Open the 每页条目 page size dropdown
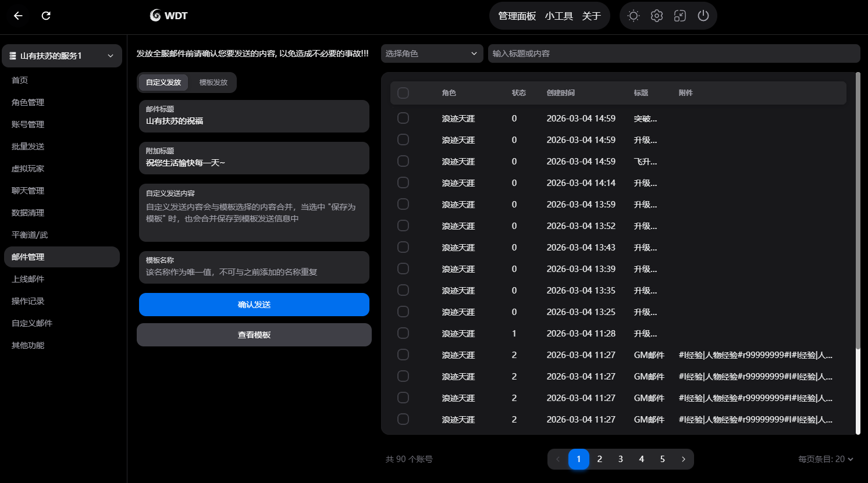The image size is (868, 483). click(x=826, y=459)
